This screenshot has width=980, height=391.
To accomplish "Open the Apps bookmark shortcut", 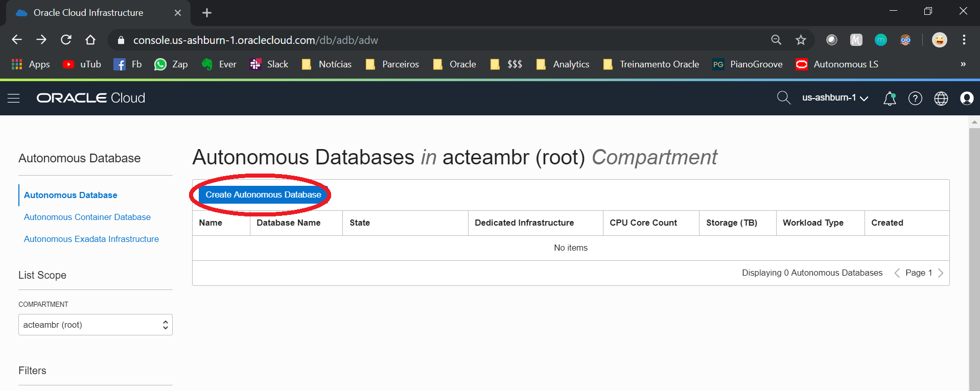I will (31, 64).
